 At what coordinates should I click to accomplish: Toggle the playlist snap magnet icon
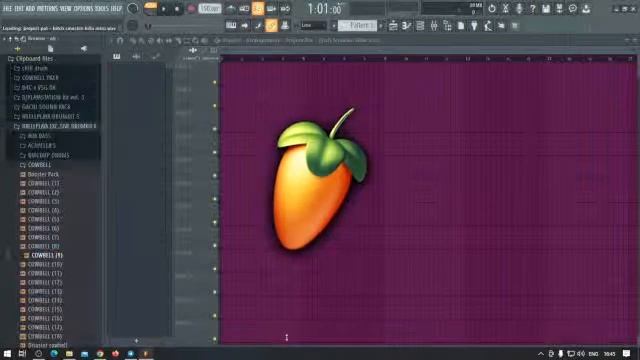click(x=120, y=40)
